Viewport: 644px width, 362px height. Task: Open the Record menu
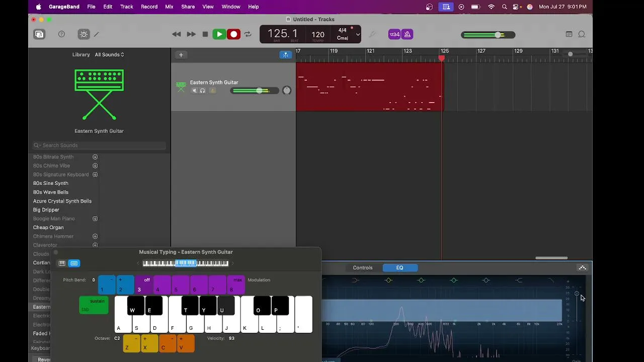(x=149, y=7)
